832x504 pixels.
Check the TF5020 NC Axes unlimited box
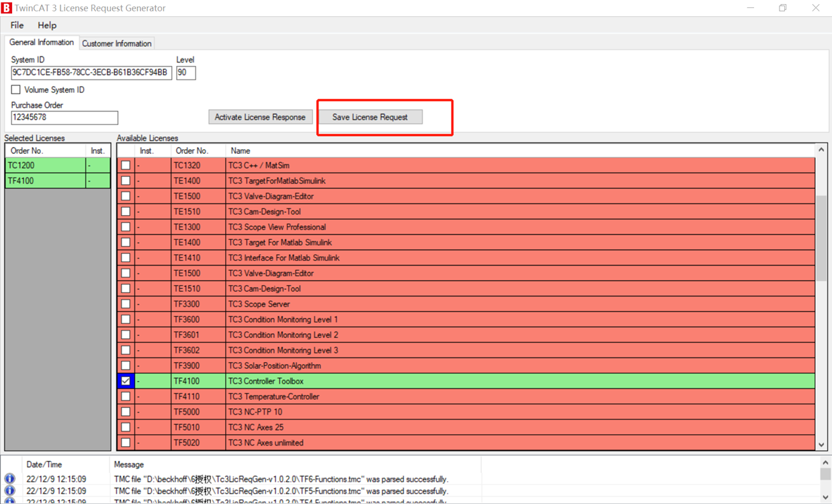(x=126, y=443)
